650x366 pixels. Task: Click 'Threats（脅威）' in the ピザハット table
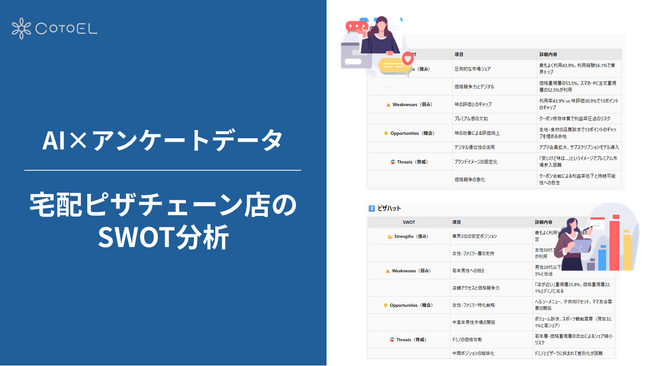pyautogui.click(x=411, y=340)
